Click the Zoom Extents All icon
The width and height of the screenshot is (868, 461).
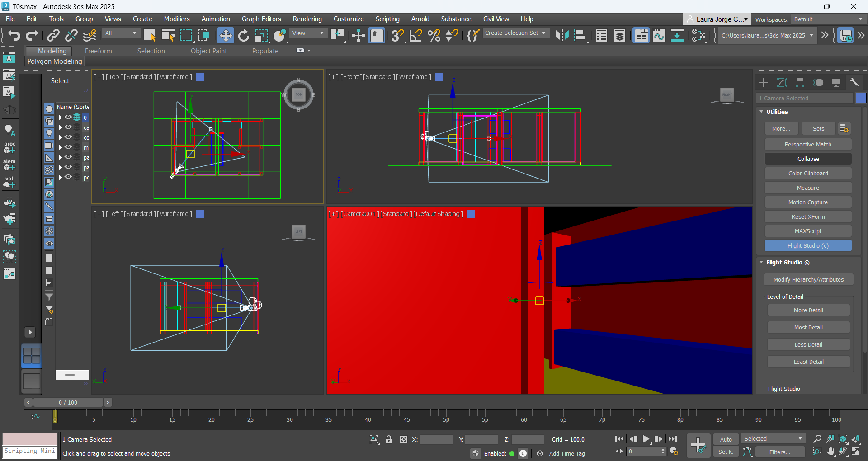[x=856, y=439]
